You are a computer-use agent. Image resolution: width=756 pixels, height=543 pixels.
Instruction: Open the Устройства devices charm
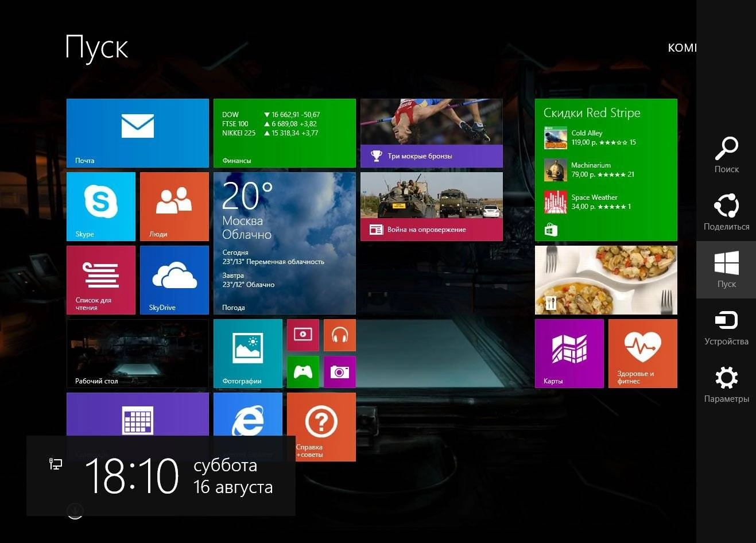726,327
